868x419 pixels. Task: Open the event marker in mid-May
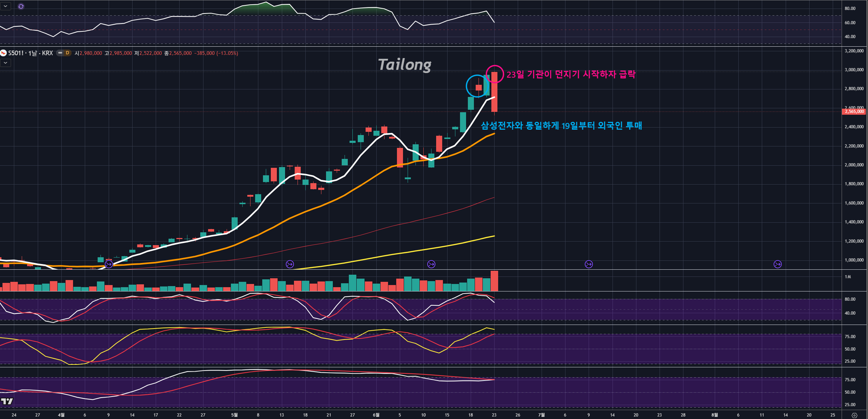tap(290, 264)
